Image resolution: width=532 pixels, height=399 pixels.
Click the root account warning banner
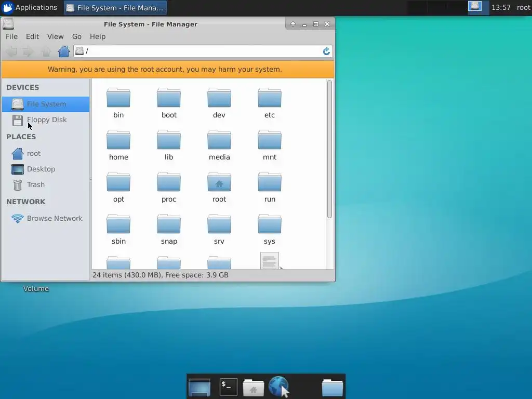tap(168, 69)
